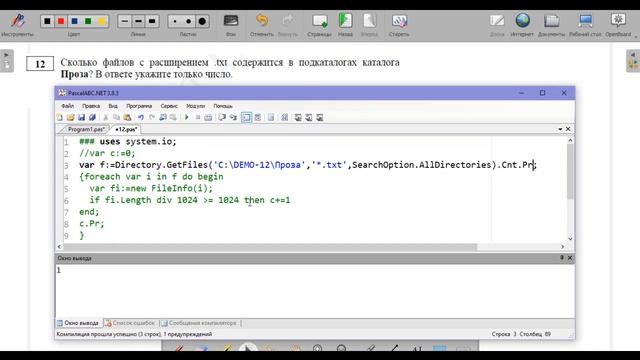640x360 pixels.
Task: Add a page with the Страницы icon
Action: (x=320, y=20)
